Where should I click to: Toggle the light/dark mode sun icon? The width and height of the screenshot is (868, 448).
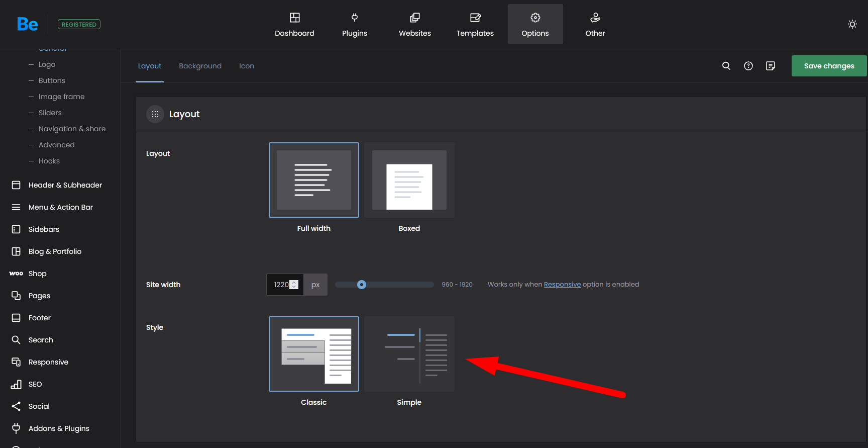tap(852, 24)
